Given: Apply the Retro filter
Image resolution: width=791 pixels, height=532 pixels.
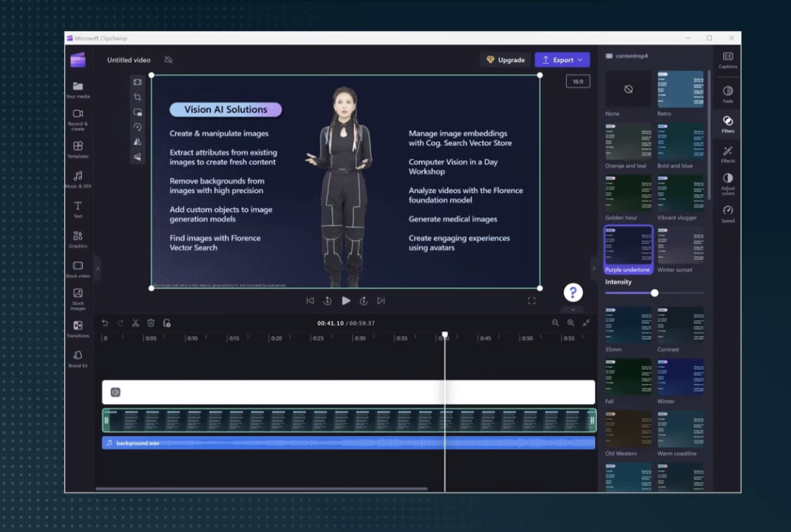Looking at the screenshot, I should [x=679, y=91].
